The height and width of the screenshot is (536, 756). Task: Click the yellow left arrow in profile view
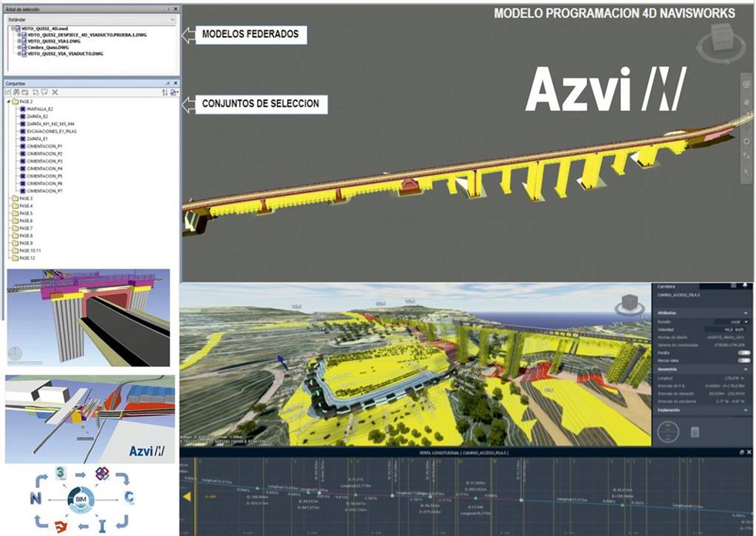coord(187,497)
